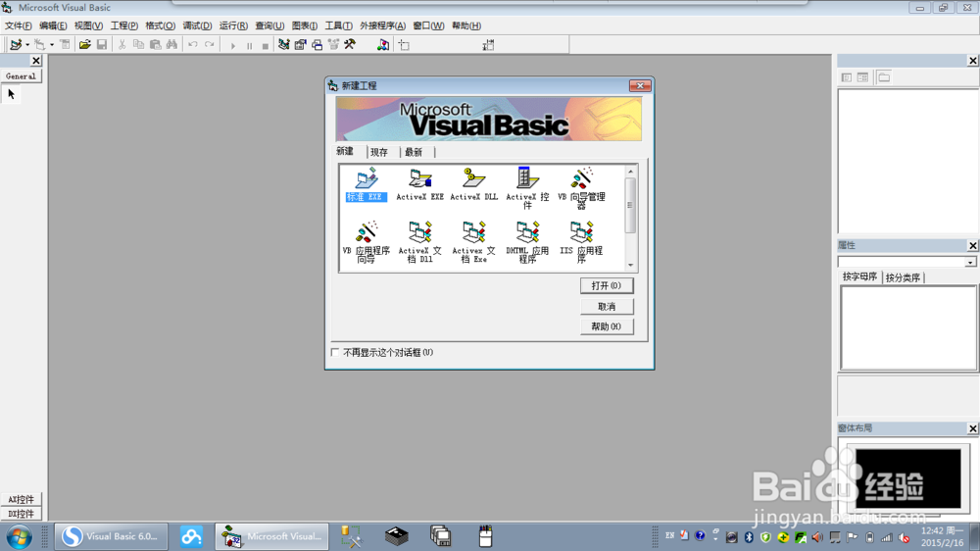The width and height of the screenshot is (980, 551).
Task: Click the Add Standard EXE Project toolbar icon
Action: (16, 44)
